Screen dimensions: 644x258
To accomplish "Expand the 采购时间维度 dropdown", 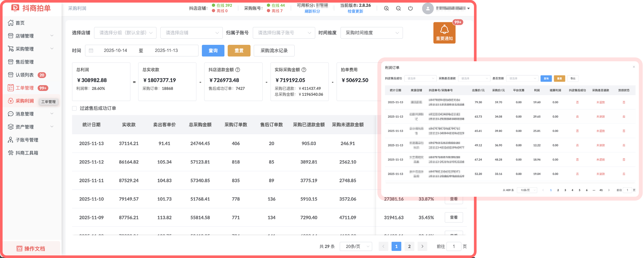I will click(x=371, y=33).
